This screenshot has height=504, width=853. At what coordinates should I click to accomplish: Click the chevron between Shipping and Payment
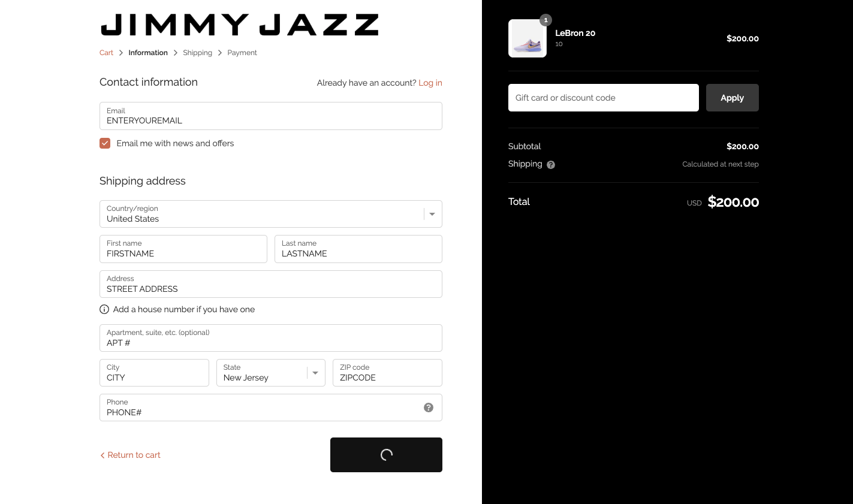pyautogui.click(x=219, y=53)
